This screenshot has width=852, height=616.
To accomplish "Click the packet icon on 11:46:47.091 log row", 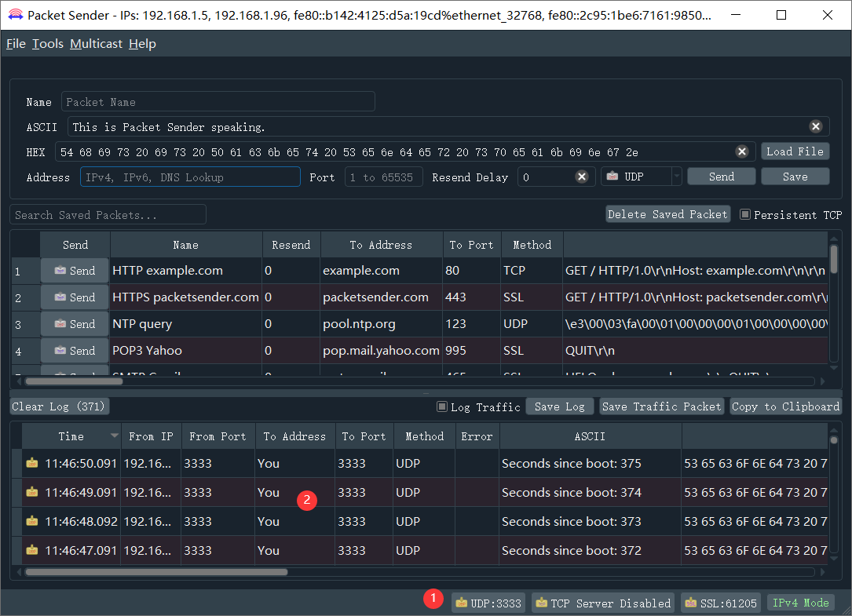I will [x=32, y=550].
